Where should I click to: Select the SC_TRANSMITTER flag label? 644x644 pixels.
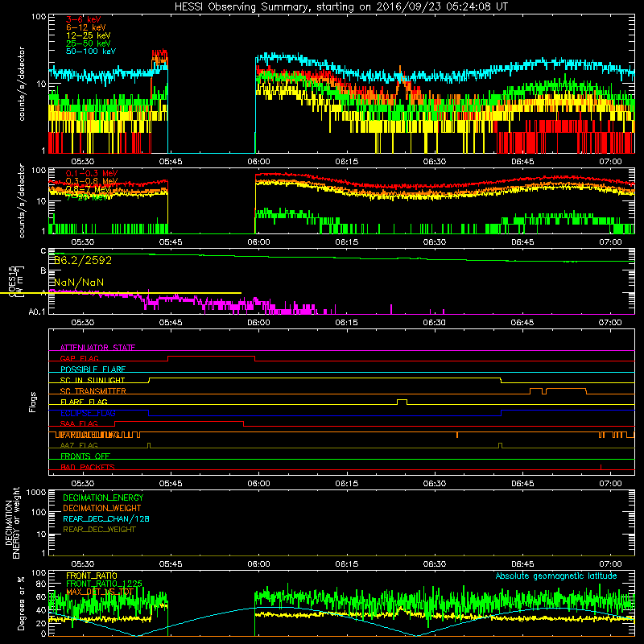click(x=93, y=391)
